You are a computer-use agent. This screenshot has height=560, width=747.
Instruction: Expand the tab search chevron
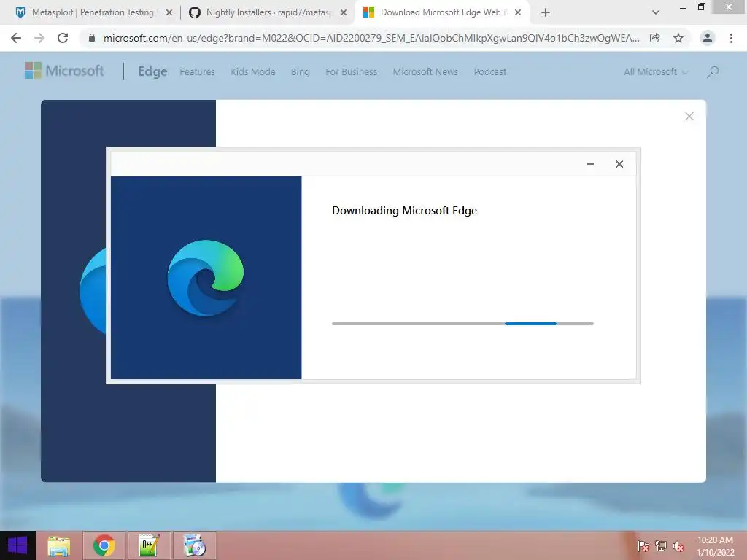[656, 12]
